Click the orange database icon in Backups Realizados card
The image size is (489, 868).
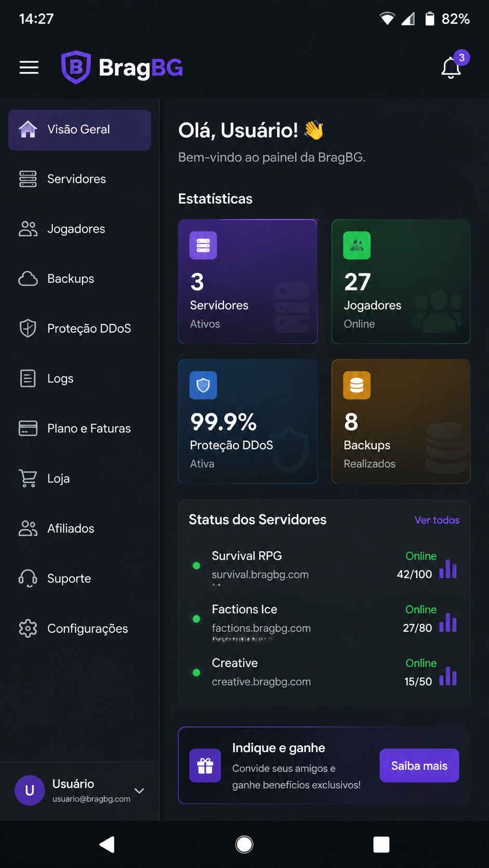click(357, 385)
